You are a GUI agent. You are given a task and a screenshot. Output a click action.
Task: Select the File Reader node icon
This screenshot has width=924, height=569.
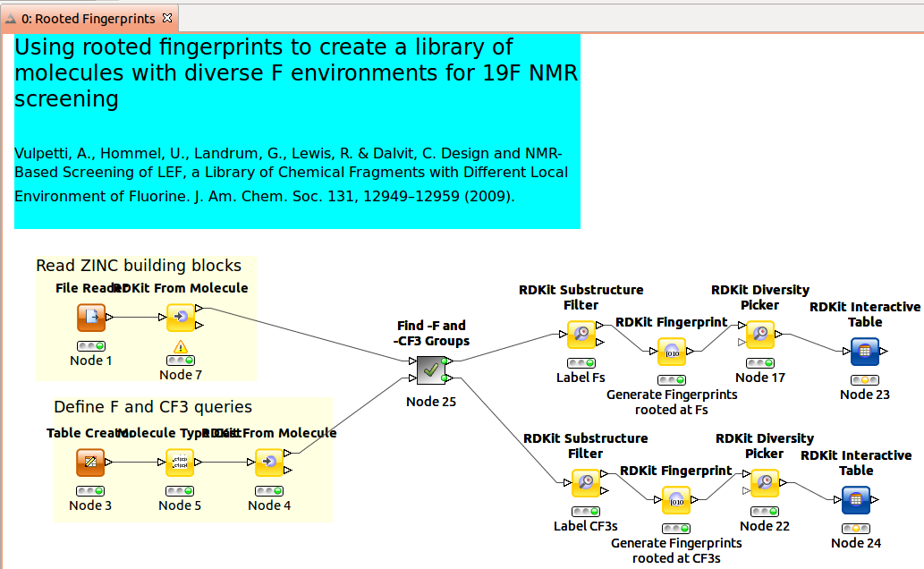pyautogui.click(x=90, y=318)
